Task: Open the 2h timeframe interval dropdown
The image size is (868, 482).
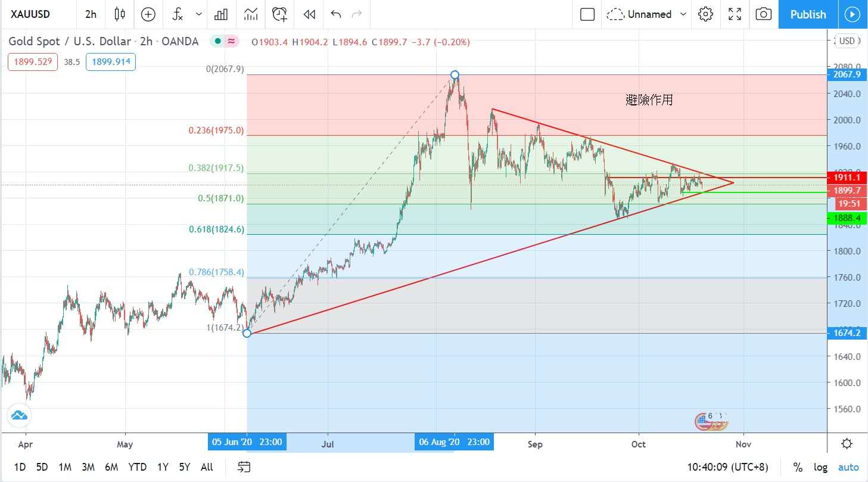Action: click(91, 14)
